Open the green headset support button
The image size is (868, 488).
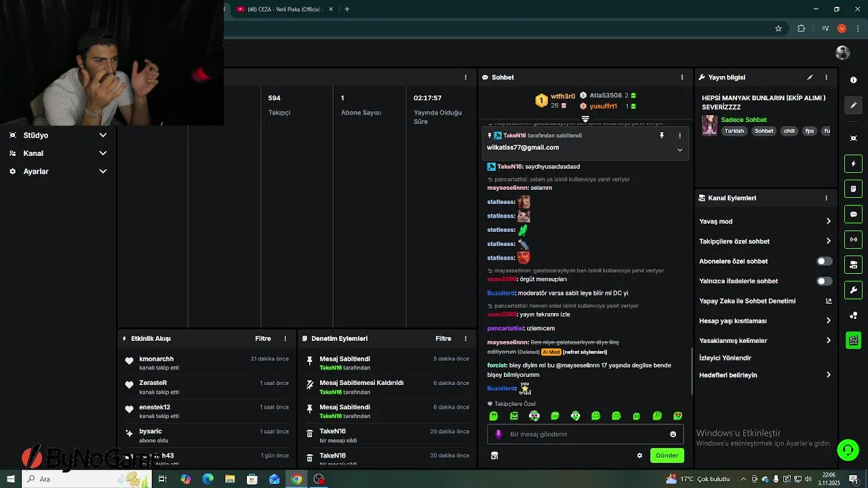click(847, 449)
